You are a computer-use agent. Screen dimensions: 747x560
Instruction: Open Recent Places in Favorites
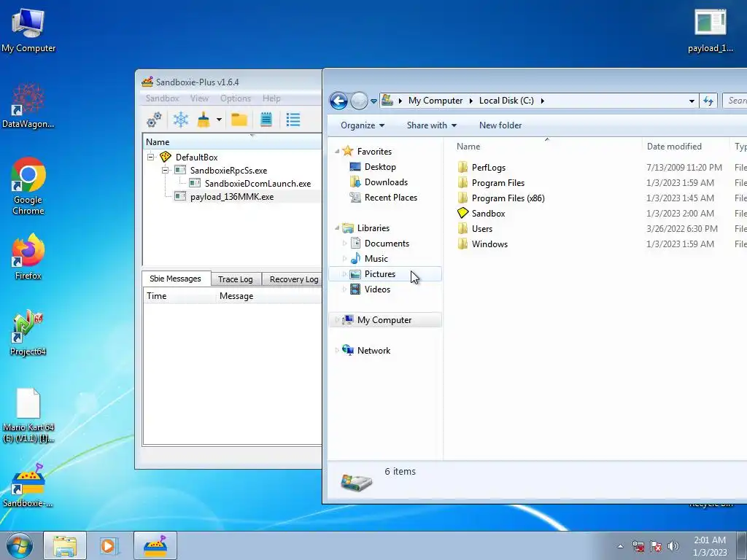point(391,197)
